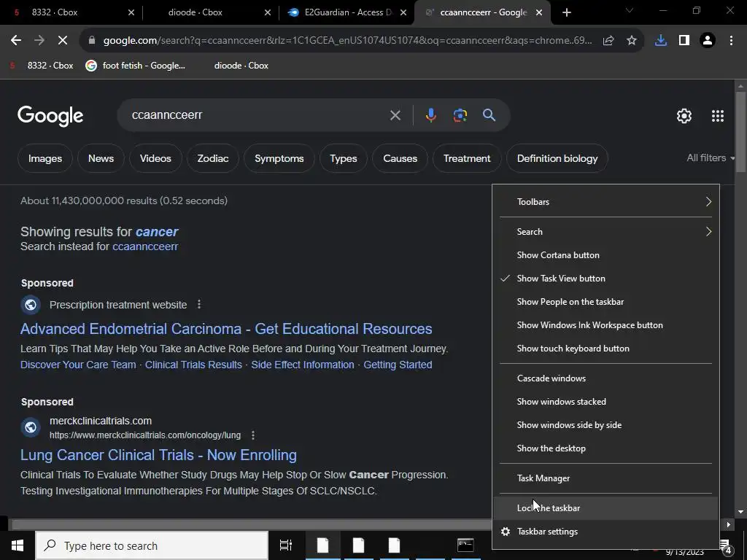The height and width of the screenshot is (560, 747).
Task: Open Task View on the taskbar
Action: [x=285, y=545]
